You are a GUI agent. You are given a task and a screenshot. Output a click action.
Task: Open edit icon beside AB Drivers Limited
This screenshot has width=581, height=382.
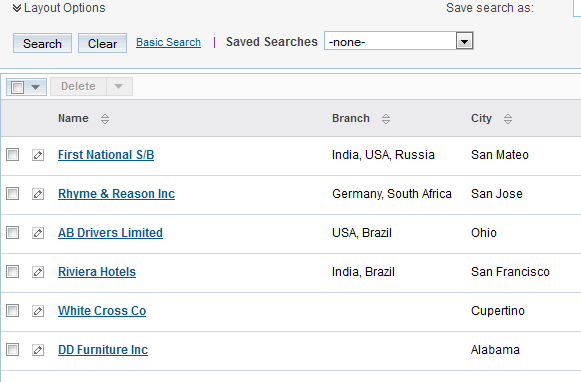click(x=38, y=233)
